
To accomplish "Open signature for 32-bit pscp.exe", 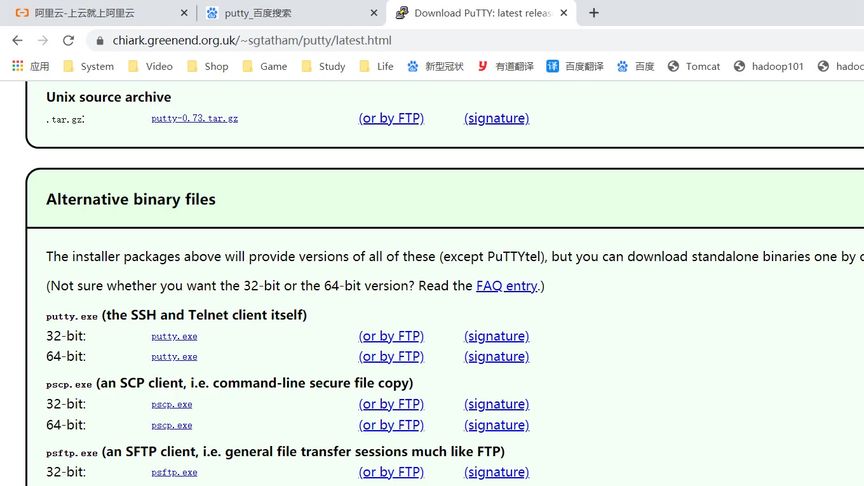I will (x=496, y=404).
